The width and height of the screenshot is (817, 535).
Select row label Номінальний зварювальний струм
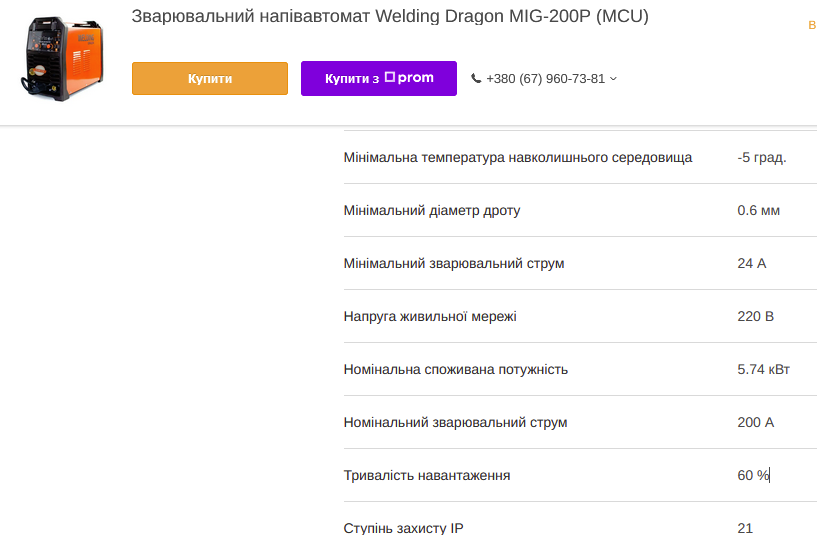coord(455,422)
